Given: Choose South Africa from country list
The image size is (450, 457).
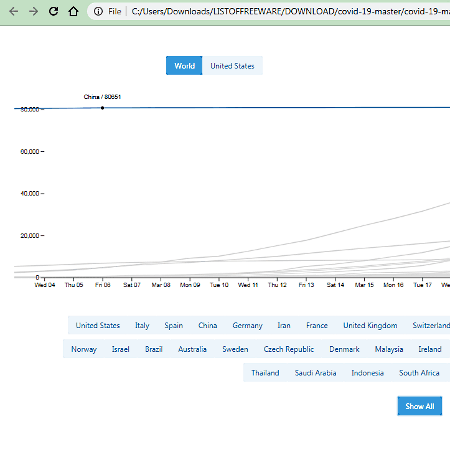Looking at the screenshot, I should (419, 373).
